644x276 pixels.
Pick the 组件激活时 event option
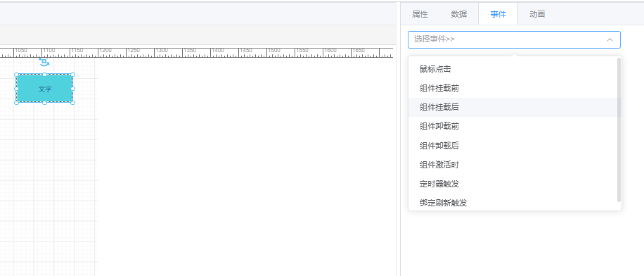pyautogui.click(x=513, y=165)
